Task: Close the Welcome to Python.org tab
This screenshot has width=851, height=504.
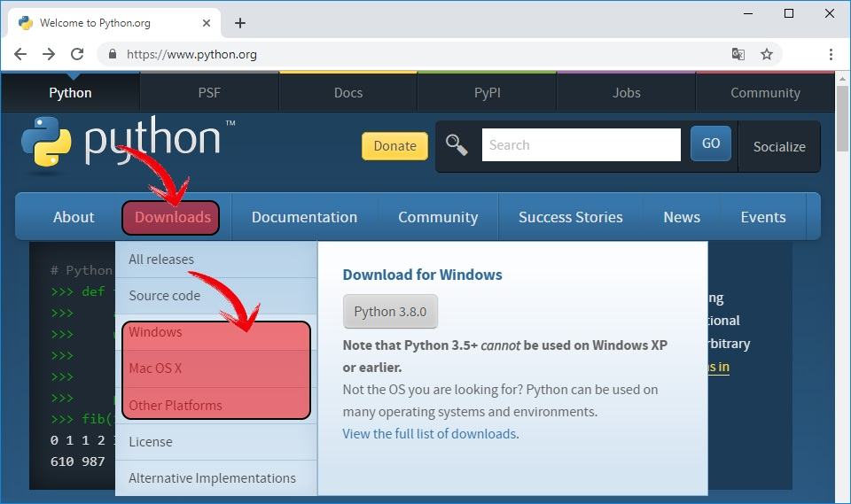Action: click(207, 23)
